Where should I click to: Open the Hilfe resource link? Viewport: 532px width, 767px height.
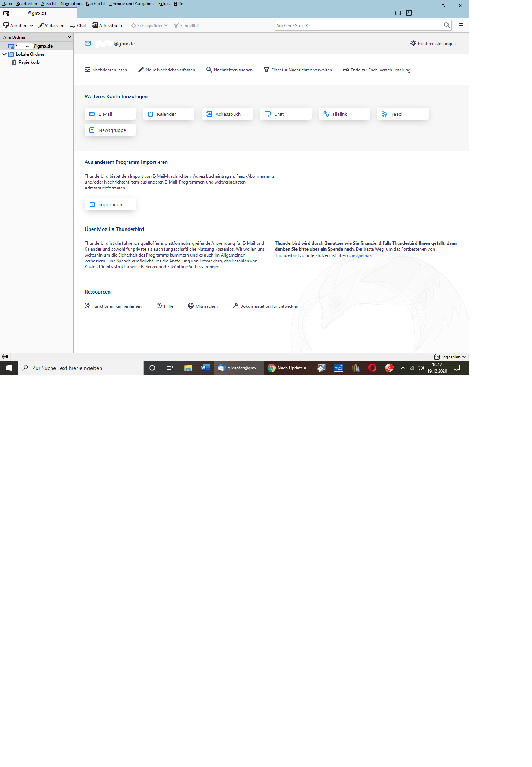coord(165,306)
